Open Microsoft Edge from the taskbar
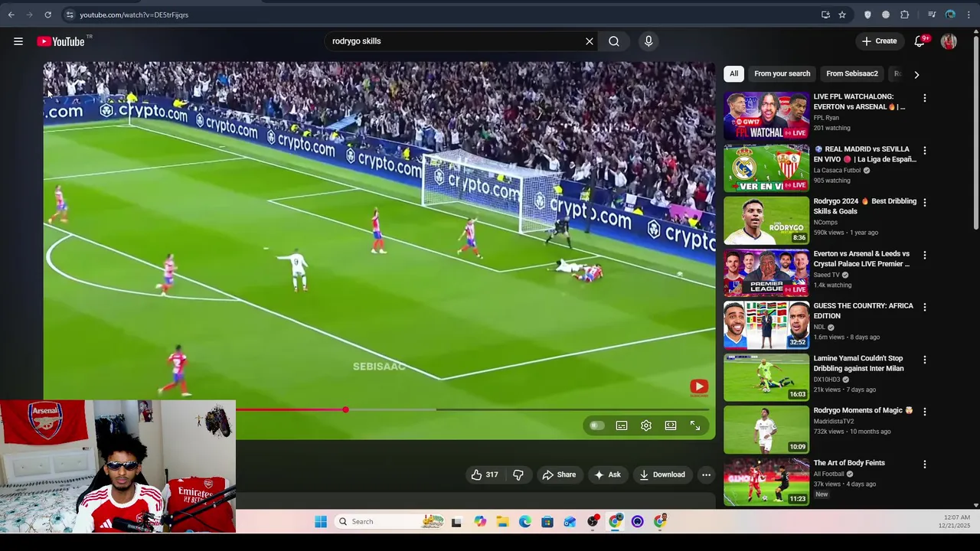The width and height of the screenshot is (980, 551). [x=524, y=522]
